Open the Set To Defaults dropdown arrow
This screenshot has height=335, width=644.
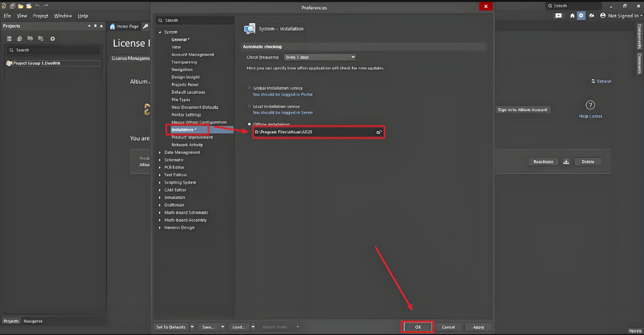[192, 327]
